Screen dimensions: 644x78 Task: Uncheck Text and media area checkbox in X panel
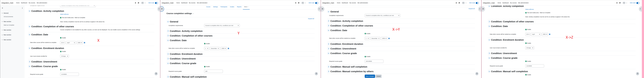[x=61, y=18]
